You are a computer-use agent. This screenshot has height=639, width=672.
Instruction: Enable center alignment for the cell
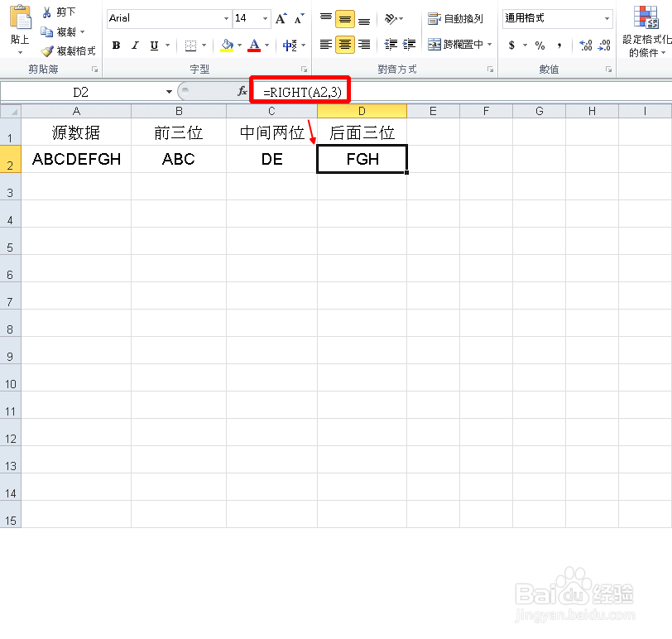coord(343,45)
